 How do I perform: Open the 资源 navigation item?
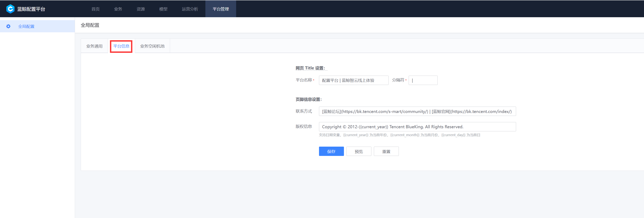[140, 9]
